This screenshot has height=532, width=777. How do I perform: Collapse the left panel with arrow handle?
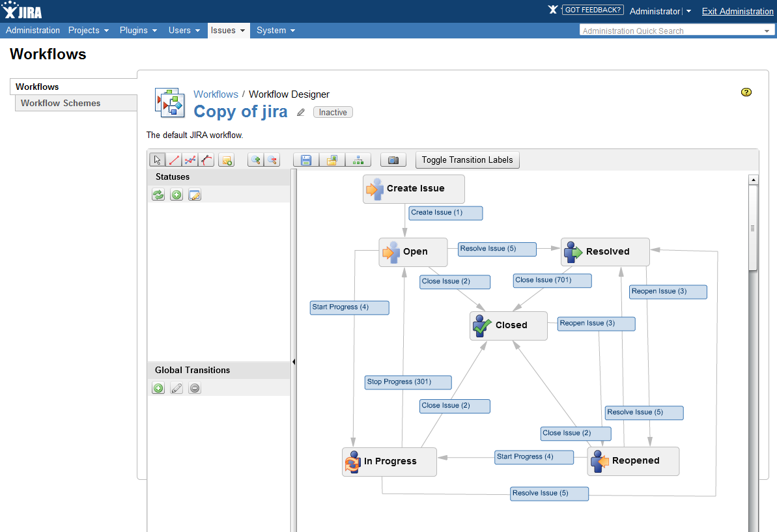click(294, 362)
